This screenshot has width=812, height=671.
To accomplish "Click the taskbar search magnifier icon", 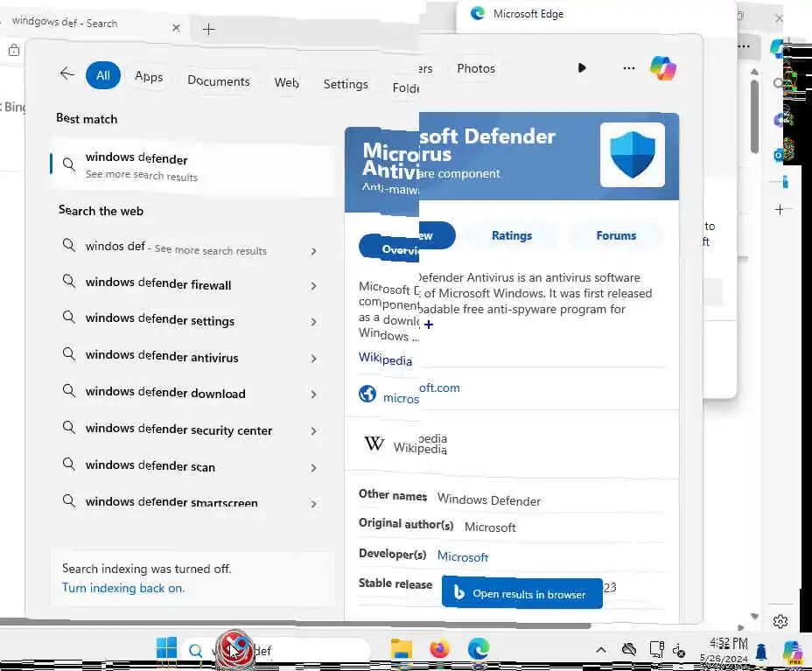I will tap(195, 650).
